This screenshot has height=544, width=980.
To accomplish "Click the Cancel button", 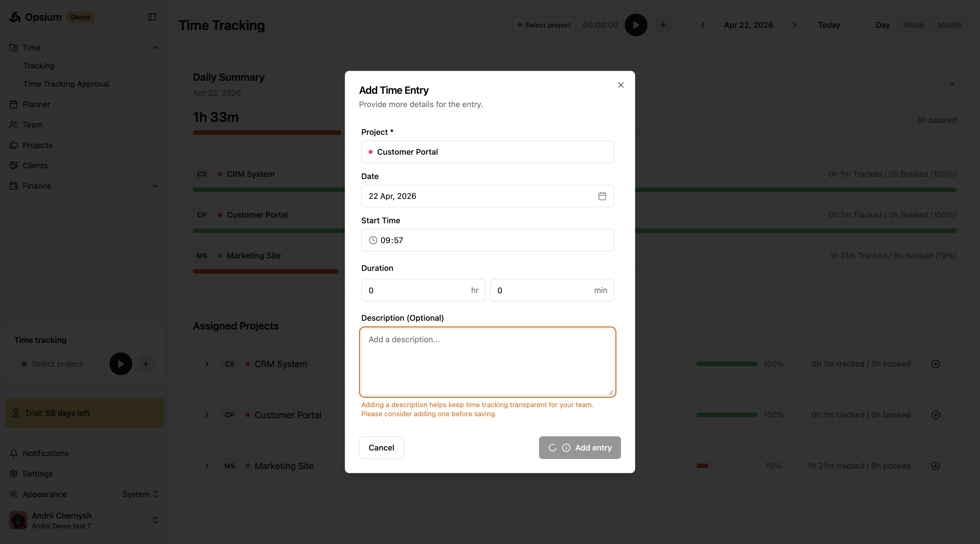I will pyautogui.click(x=381, y=447).
